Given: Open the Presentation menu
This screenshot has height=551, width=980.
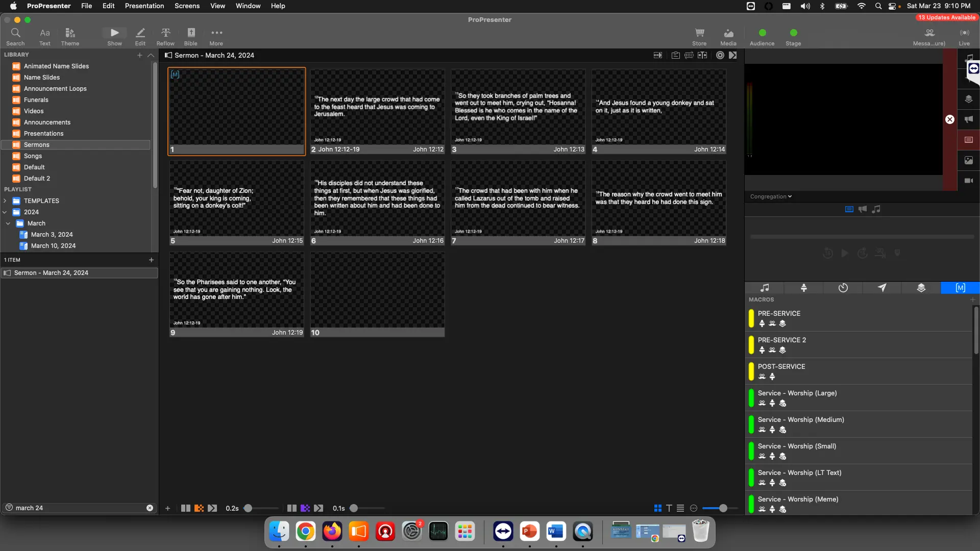Looking at the screenshot, I should click(144, 6).
